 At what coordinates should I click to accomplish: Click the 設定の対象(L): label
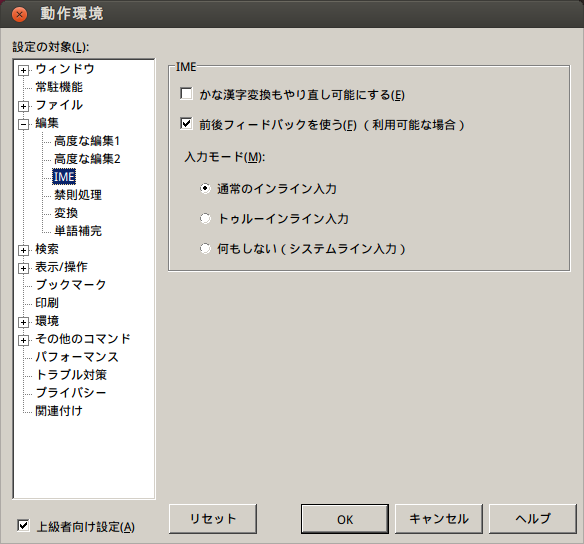[x=51, y=47]
